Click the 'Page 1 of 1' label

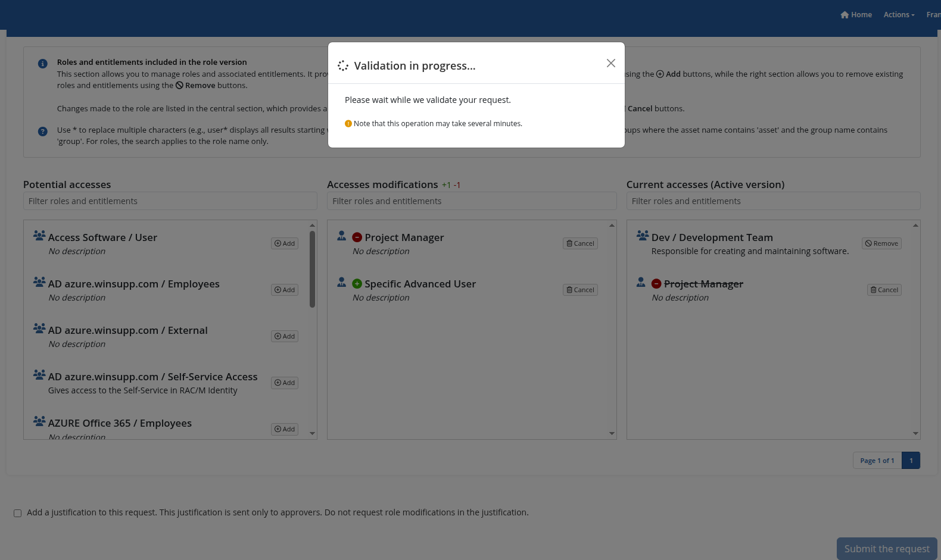tap(877, 461)
